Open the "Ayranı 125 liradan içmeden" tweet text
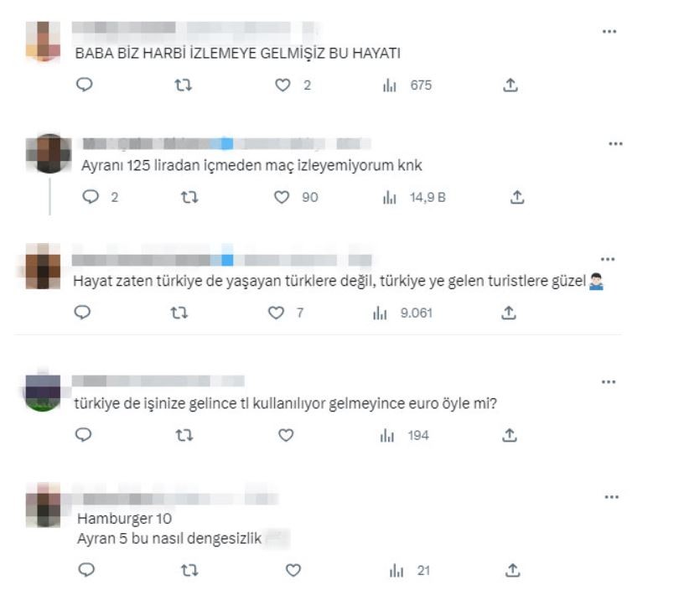This screenshot has height=616, width=684. coord(251,165)
